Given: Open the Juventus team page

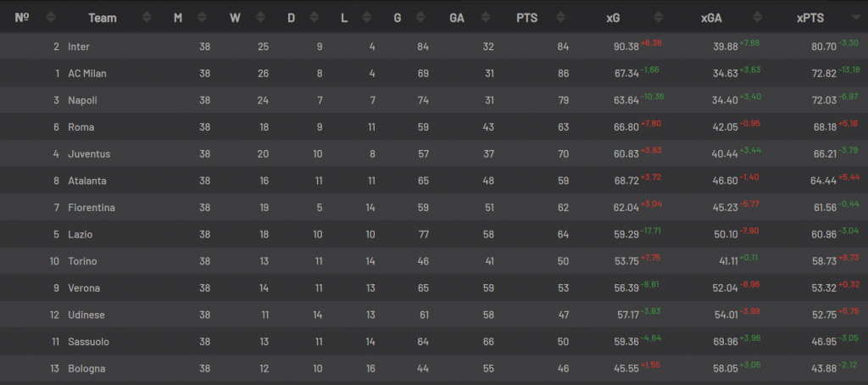Looking at the screenshot, I should point(89,154).
